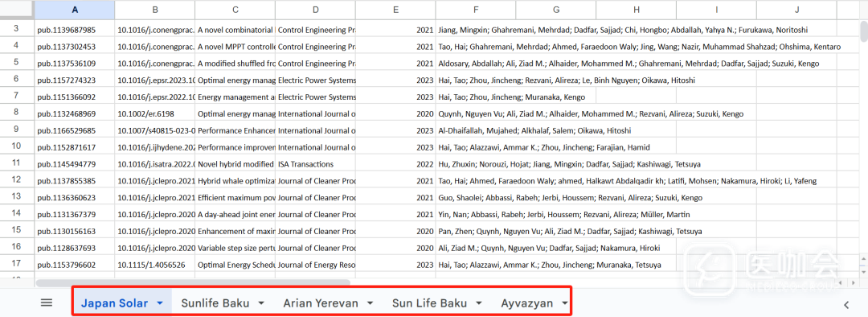Click title cell 'Hybrid whale optimizat'
This screenshot has width=868, height=317.
click(x=235, y=181)
